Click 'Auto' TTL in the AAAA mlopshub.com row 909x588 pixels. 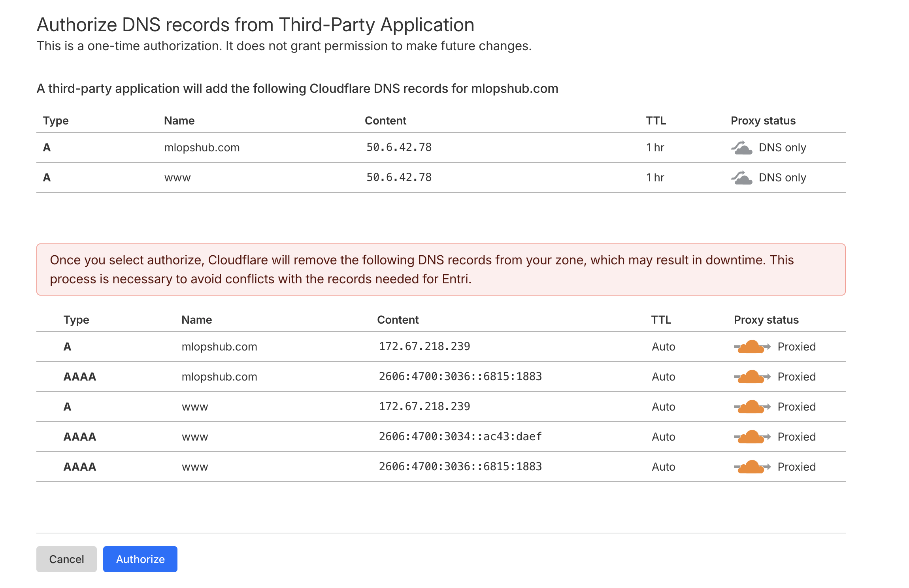(x=664, y=377)
